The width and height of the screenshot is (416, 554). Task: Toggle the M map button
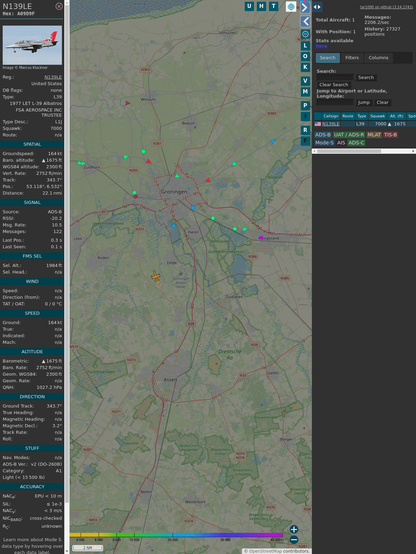(x=305, y=92)
